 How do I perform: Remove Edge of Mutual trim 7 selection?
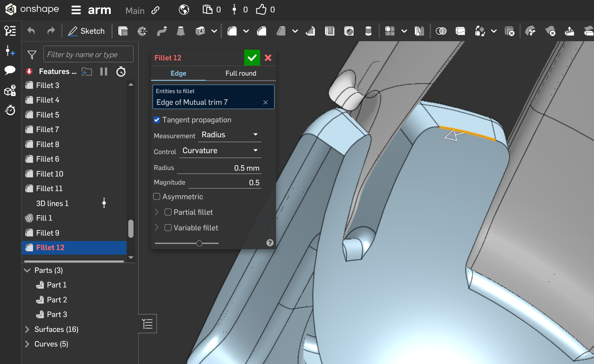pyautogui.click(x=265, y=103)
